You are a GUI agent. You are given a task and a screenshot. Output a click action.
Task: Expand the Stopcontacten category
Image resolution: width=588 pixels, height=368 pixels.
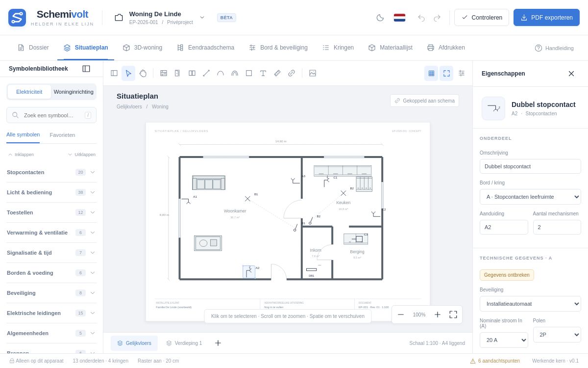(x=51, y=172)
